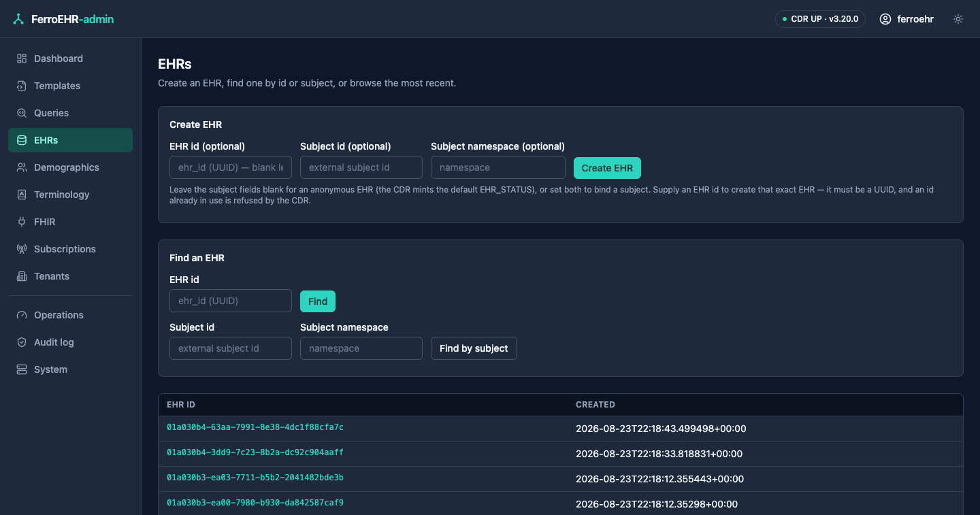Click the Tenants building icon
The image size is (980, 515).
pyautogui.click(x=22, y=276)
